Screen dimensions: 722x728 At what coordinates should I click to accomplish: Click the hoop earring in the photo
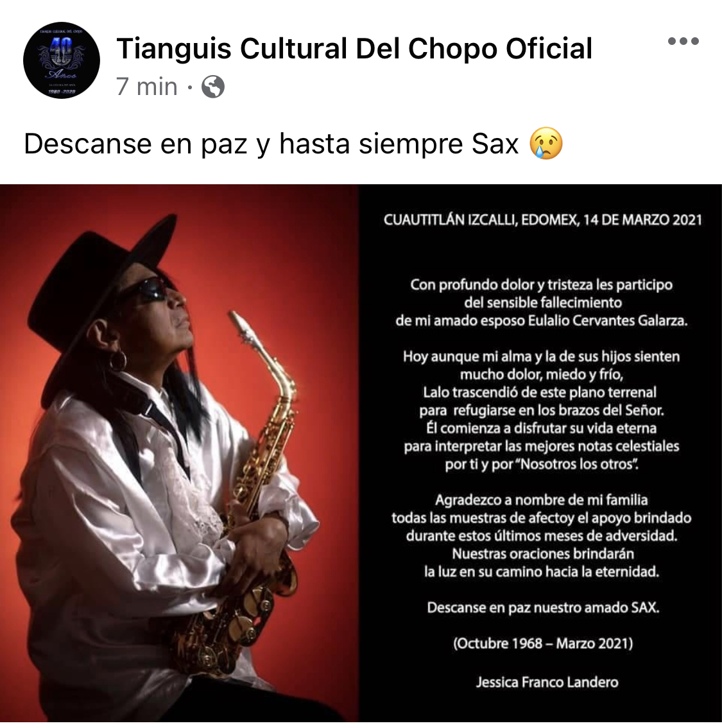click(118, 360)
